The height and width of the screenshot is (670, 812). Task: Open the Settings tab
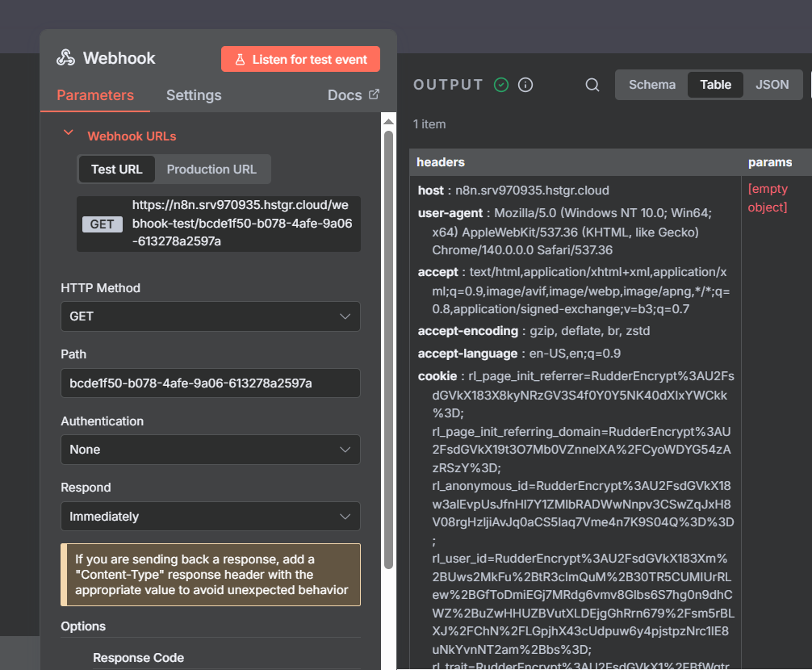(x=194, y=95)
